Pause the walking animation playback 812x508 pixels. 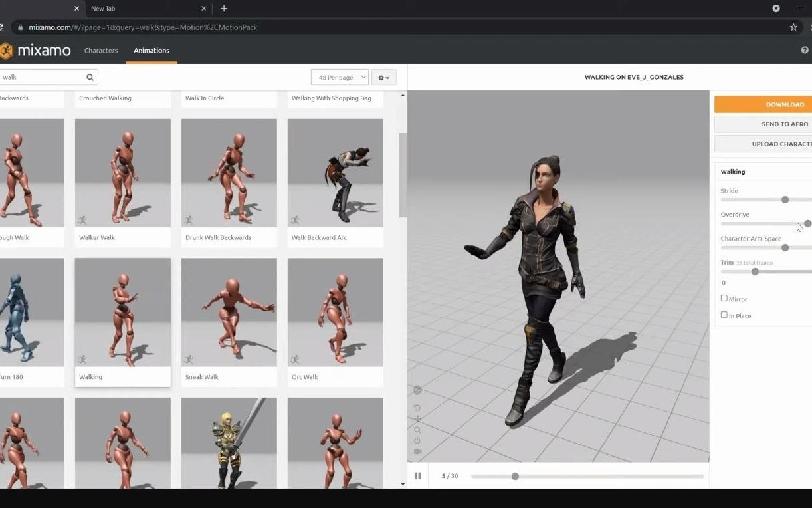418,475
